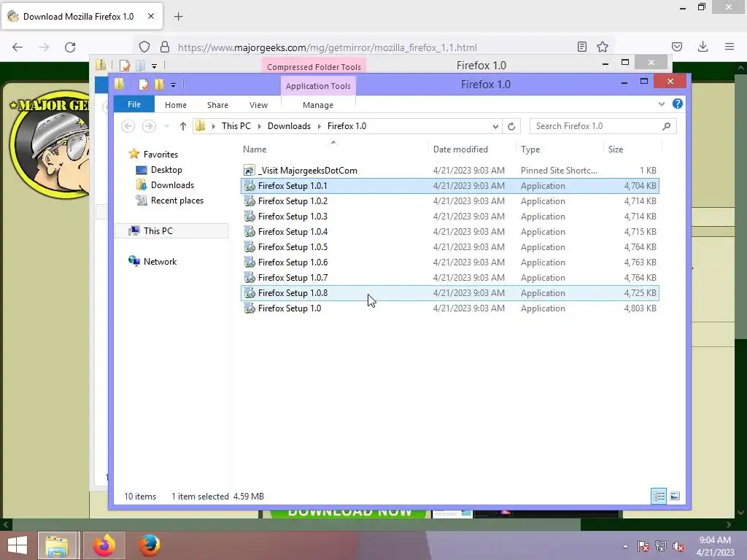
Task: Open customize quick access toolbar dropdown
Action: click(173, 85)
